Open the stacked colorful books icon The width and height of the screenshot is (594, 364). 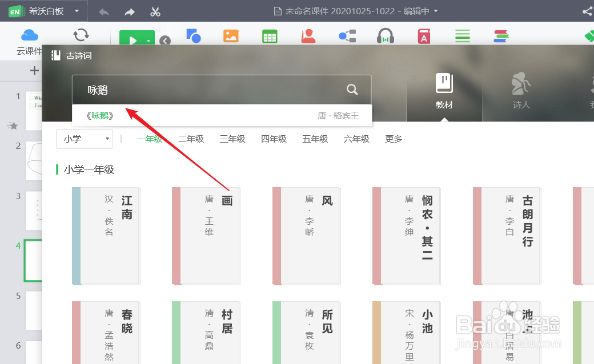click(x=501, y=36)
